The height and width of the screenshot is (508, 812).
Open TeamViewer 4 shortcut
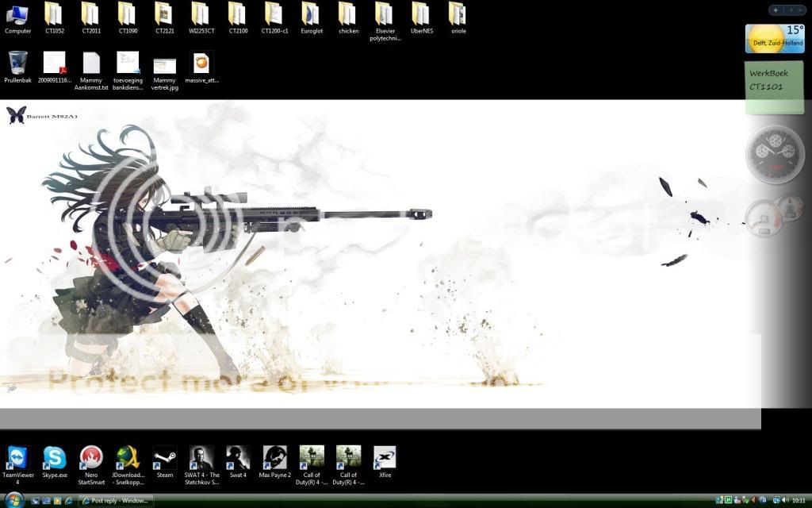(x=17, y=460)
